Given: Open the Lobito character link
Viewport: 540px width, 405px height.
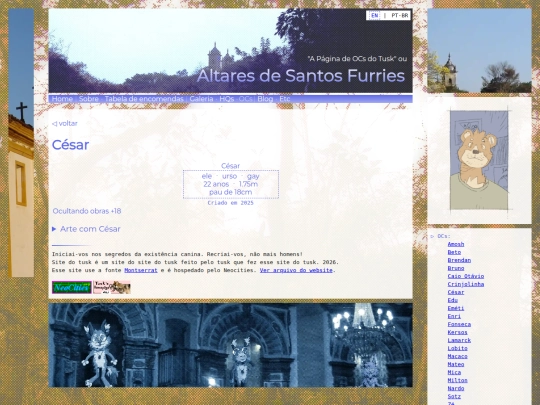Looking at the screenshot, I should [x=458, y=348].
